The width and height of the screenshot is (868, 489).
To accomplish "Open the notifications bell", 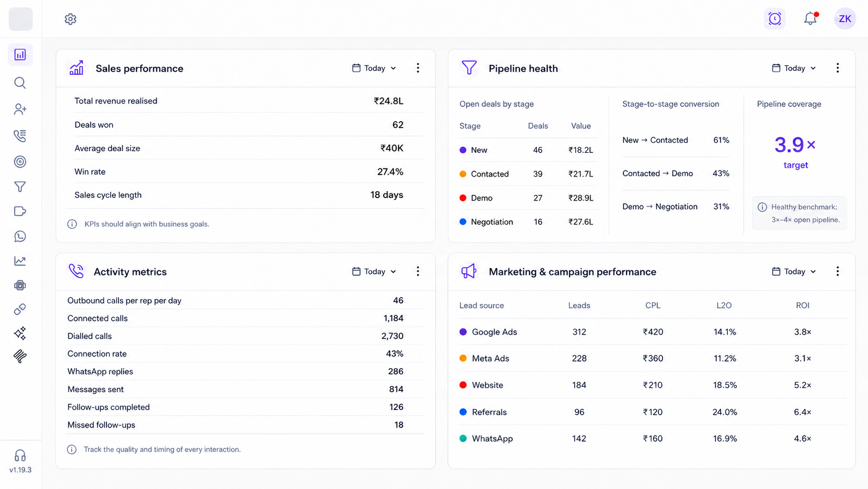I will point(810,19).
